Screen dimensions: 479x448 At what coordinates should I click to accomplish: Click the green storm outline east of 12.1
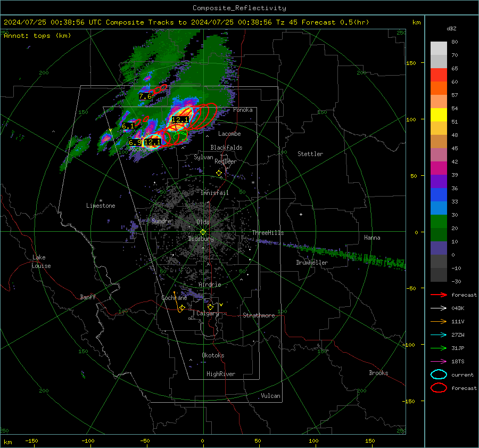pos(180,136)
